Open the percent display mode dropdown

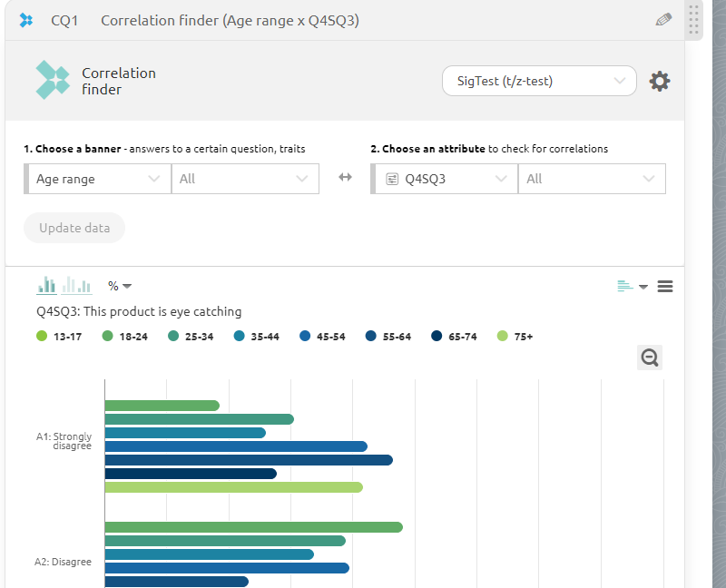point(119,286)
